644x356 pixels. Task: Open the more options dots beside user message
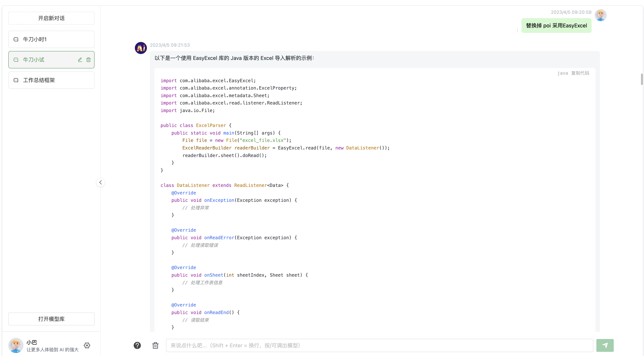click(x=517, y=30)
